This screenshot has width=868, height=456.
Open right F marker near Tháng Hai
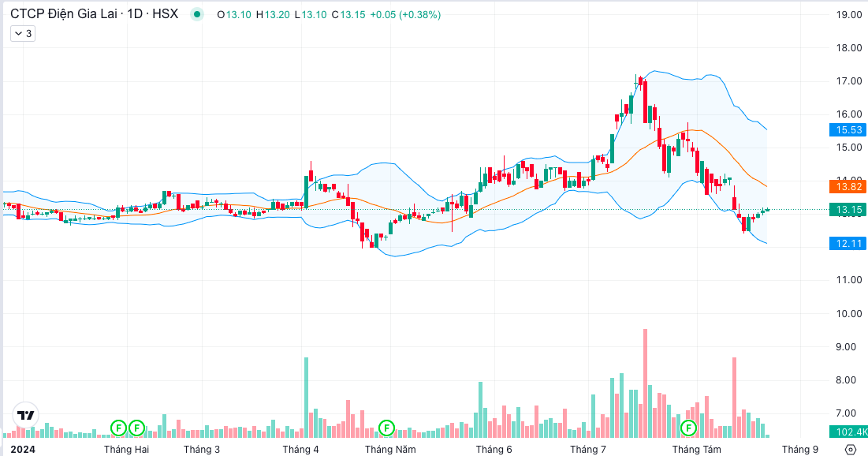(136, 428)
